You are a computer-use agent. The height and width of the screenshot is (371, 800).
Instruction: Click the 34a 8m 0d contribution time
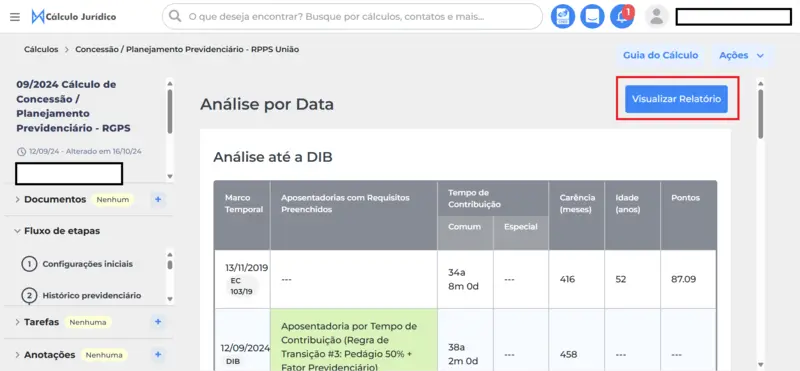[x=463, y=279]
